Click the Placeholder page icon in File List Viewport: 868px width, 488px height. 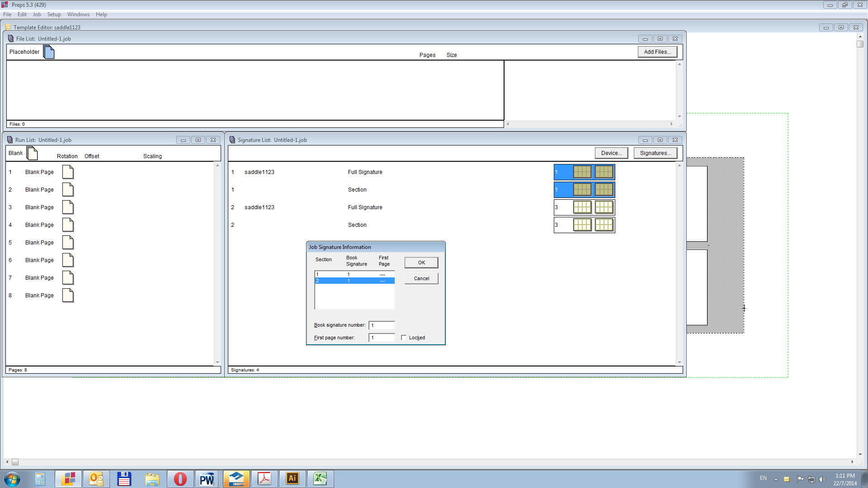click(x=49, y=52)
